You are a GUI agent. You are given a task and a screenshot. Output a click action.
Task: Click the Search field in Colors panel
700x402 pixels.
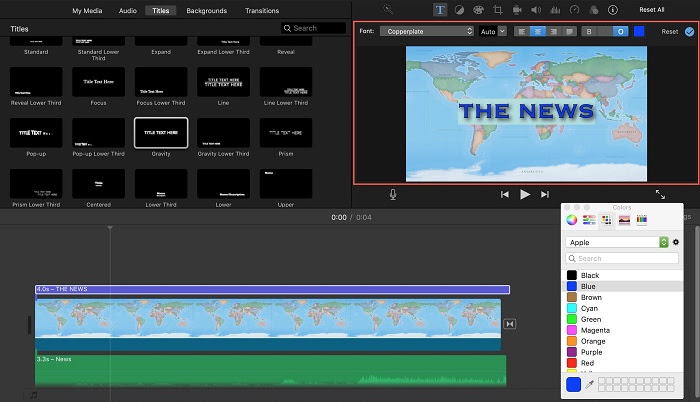(622, 258)
